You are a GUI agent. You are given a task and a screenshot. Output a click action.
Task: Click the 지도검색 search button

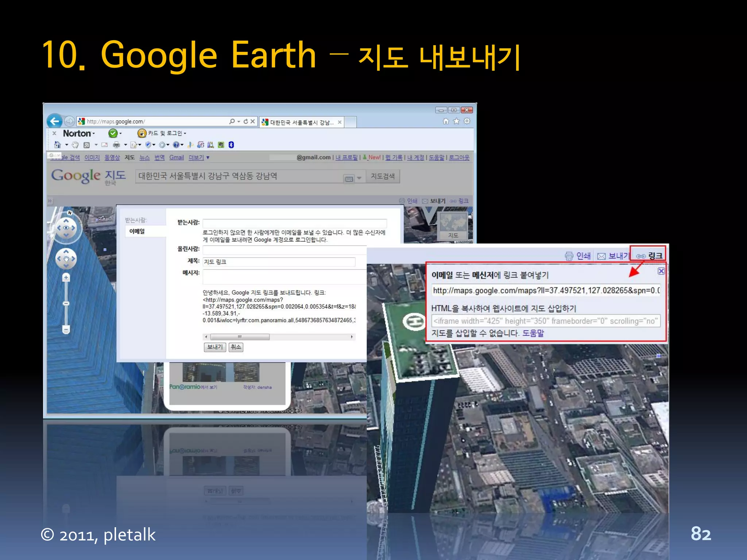[383, 176]
